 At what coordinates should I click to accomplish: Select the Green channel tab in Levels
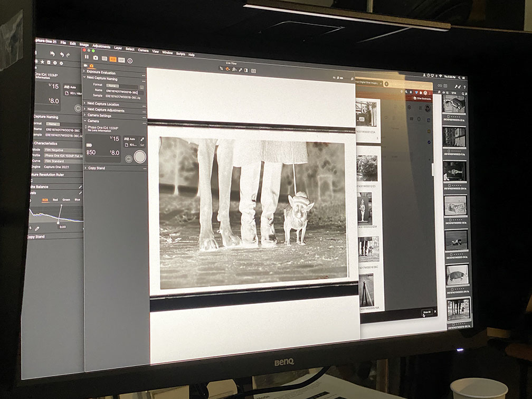coord(66,199)
